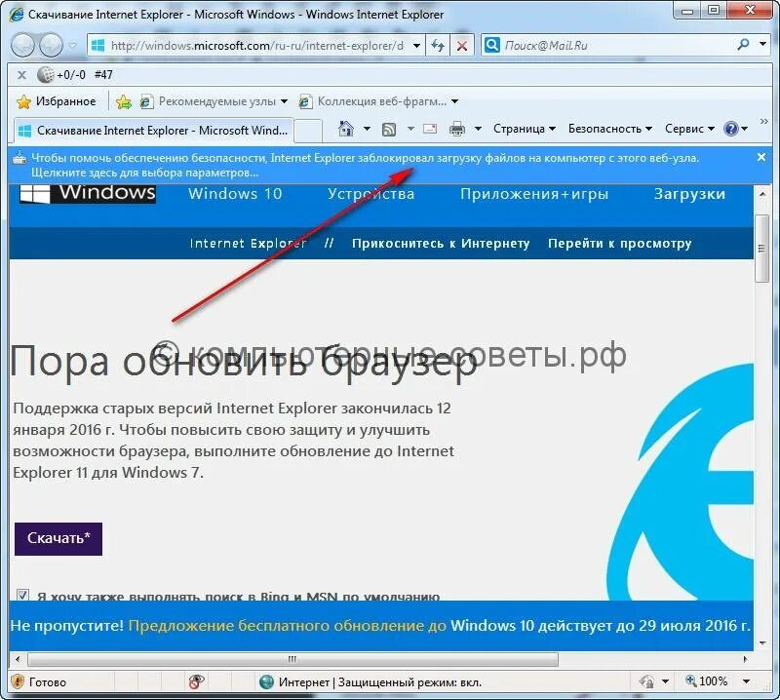The height and width of the screenshot is (700, 780).
Task: Click the 100% zoom level button
Action: pyautogui.click(x=706, y=681)
